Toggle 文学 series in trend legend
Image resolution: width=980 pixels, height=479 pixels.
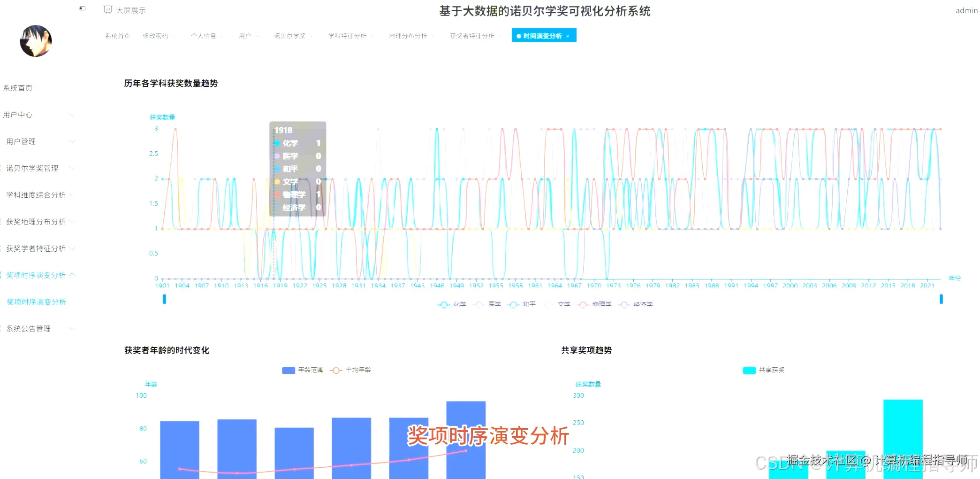click(x=557, y=304)
